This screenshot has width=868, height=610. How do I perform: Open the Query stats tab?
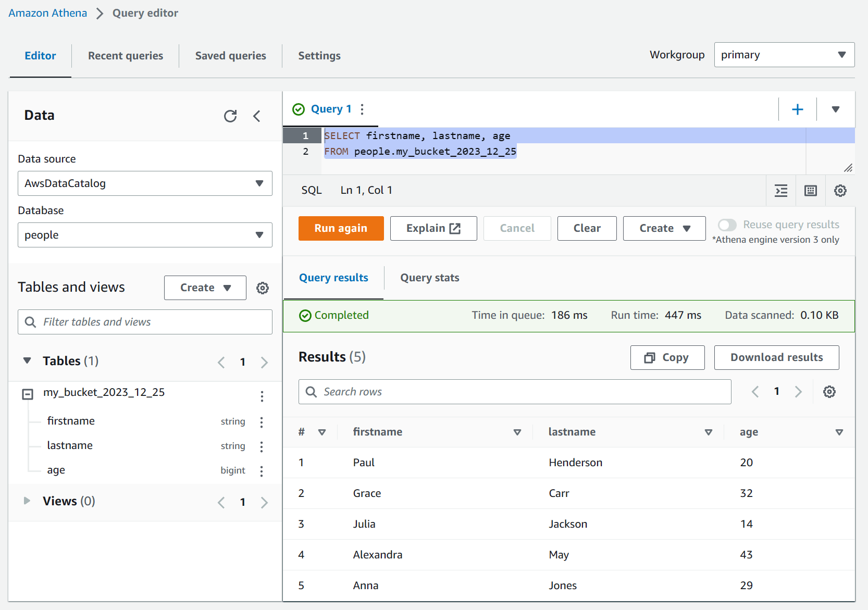point(429,278)
